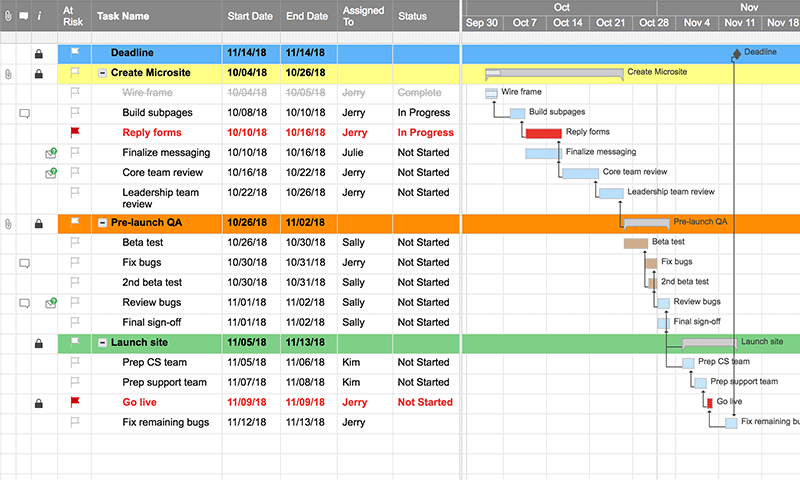Click the Deadline milestone diamond in Gantt
800x480 pixels.
coord(736,53)
